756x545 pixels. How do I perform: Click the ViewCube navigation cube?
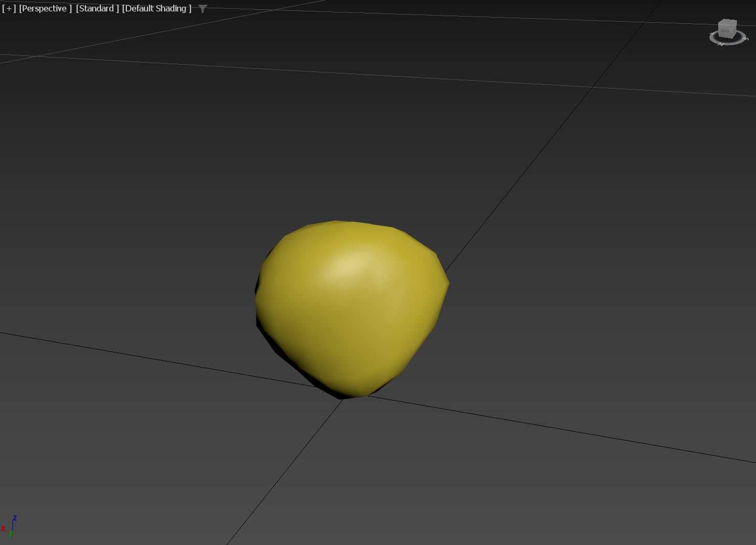727,28
